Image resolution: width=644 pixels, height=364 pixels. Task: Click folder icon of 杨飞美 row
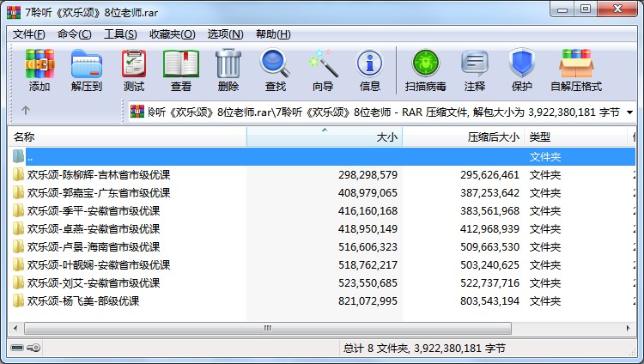pos(19,301)
